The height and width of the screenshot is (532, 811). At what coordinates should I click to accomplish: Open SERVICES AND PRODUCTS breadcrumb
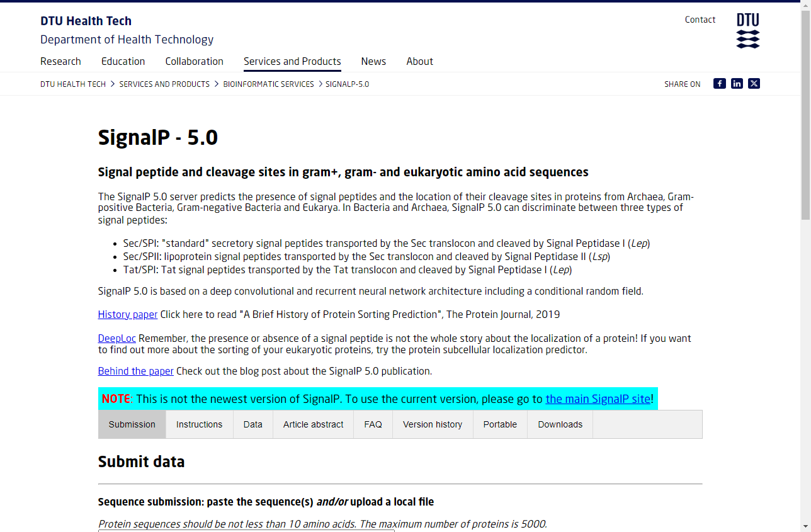[x=164, y=84]
